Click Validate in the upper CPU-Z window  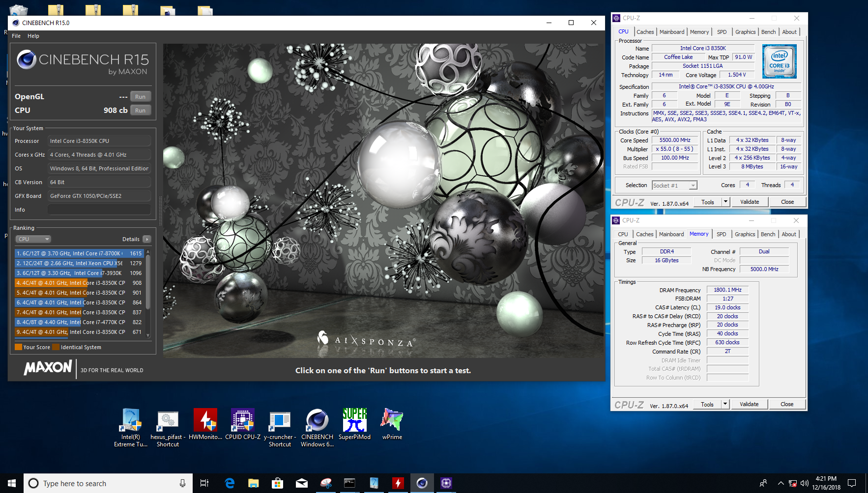[750, 202]
